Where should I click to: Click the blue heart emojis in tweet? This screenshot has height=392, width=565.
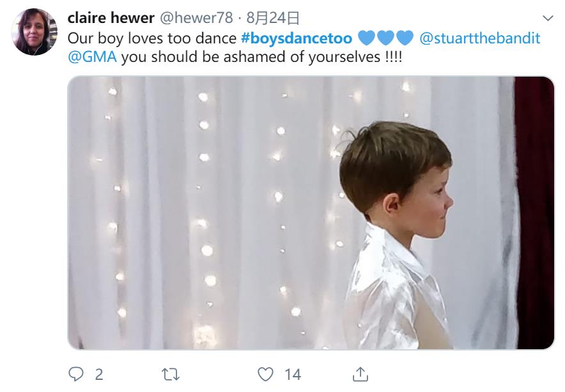click(385, 38)
